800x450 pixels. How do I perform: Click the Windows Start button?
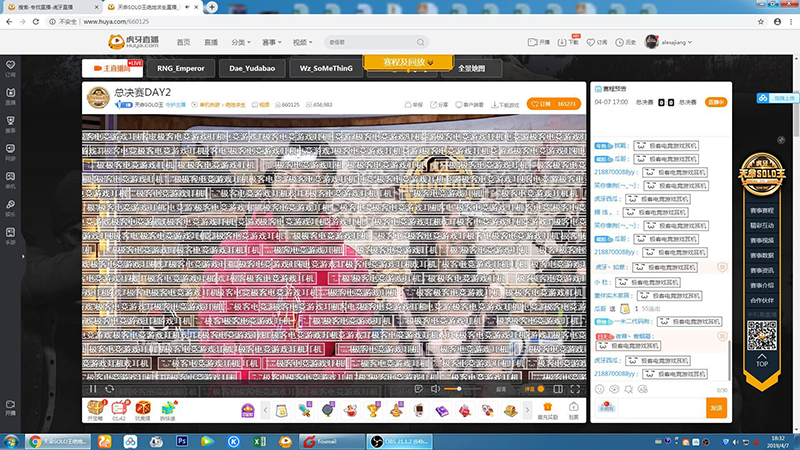[x=11, y=441]
